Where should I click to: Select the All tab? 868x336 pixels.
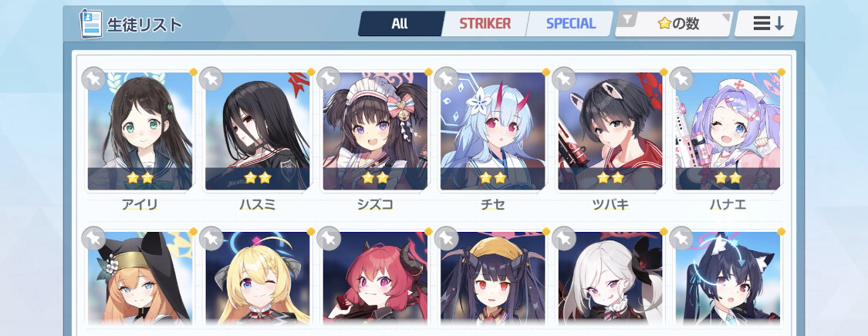[x=400, y=24]
